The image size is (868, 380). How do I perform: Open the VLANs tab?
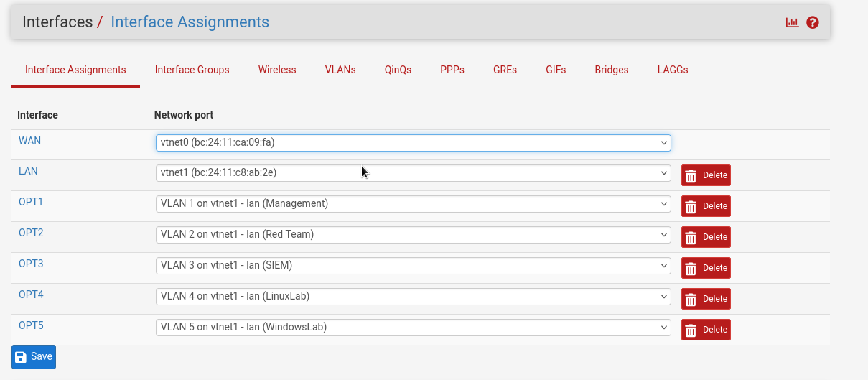point(340,70)
